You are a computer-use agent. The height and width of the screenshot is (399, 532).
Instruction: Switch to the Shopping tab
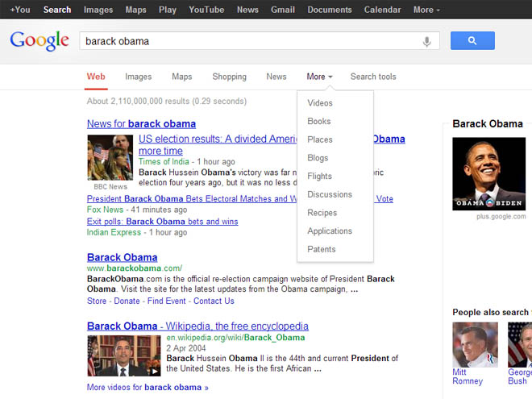click(x=229, y=77)
